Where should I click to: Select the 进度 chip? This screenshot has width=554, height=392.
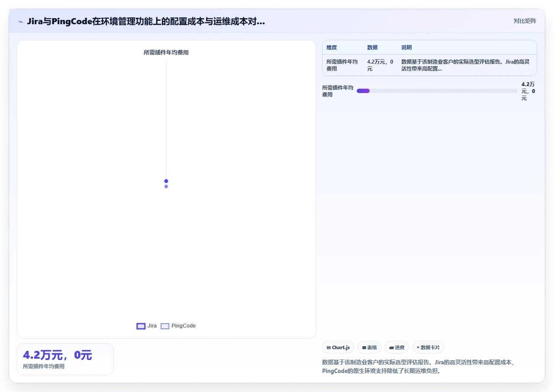tap(397, 347)
